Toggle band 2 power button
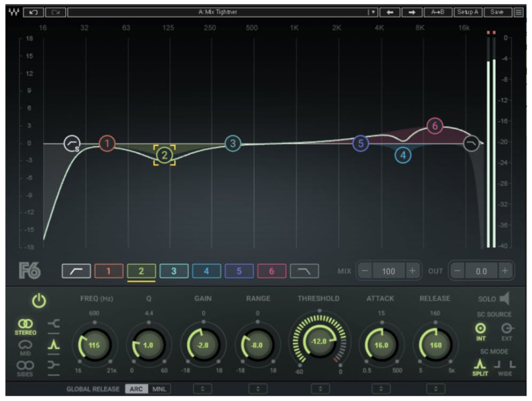Image resolution: width=532 pixels, height=401 pixels. coord(38,302)
